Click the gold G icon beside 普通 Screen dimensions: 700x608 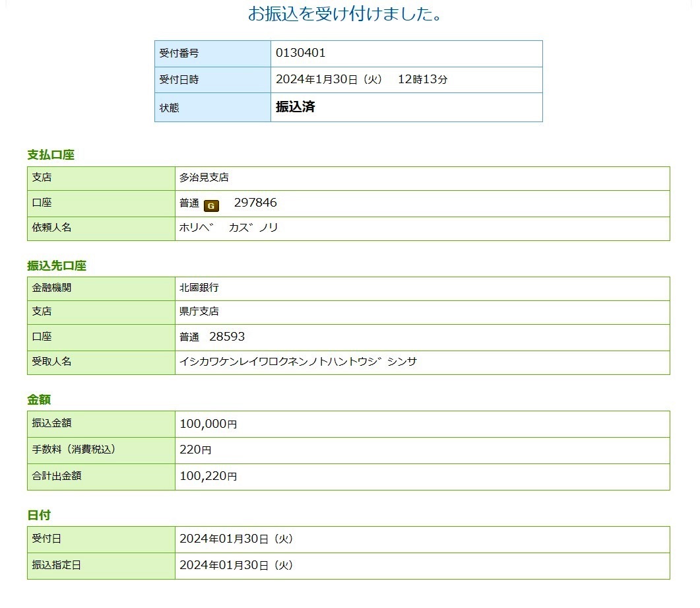(x=210, y=205)
